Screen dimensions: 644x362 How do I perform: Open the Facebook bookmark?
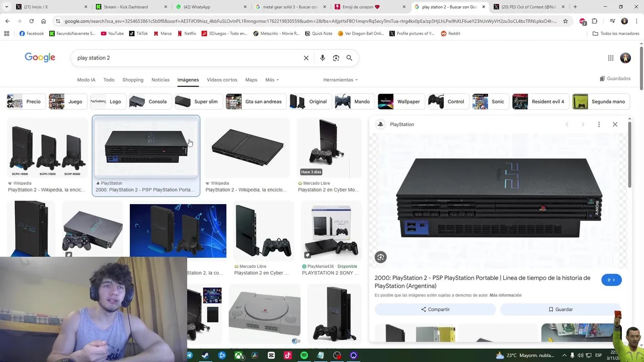coord(31,34)
